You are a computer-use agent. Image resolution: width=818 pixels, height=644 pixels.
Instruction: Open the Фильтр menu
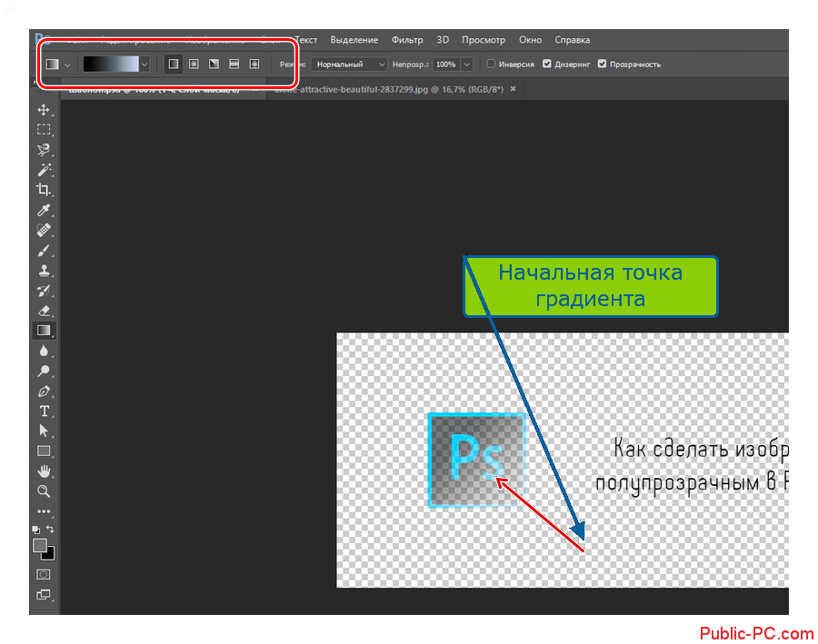click(x=407, y=40)
